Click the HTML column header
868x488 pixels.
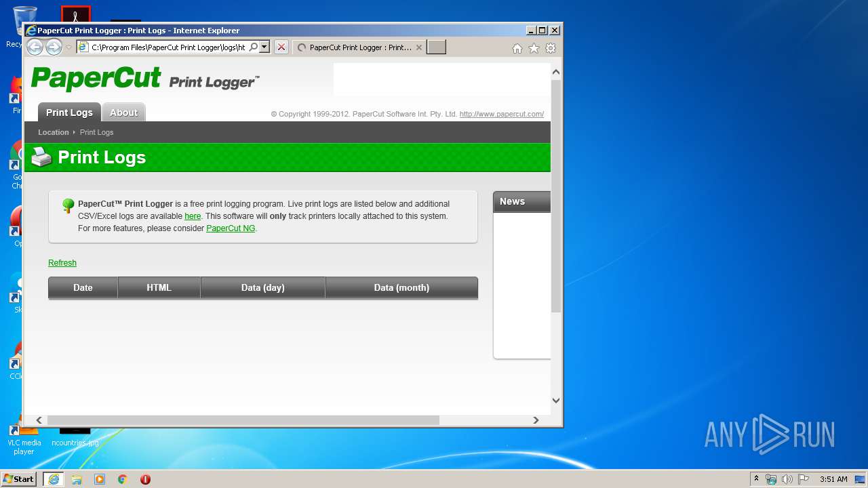(159, 287)
